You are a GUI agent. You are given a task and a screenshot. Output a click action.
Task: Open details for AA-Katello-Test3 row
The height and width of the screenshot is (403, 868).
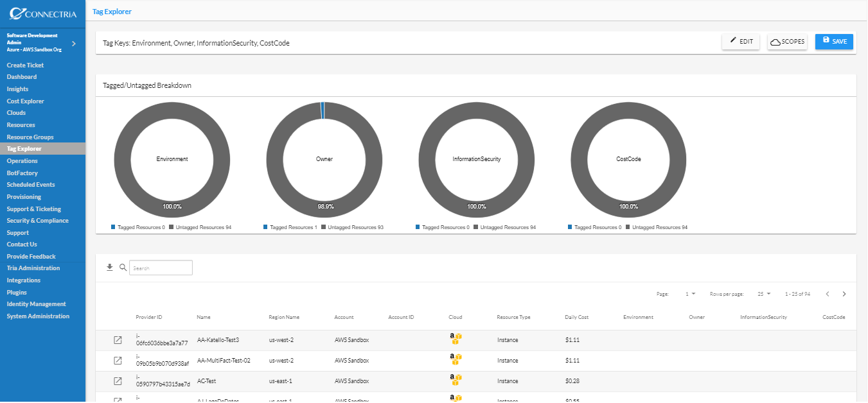coord(118,340)
